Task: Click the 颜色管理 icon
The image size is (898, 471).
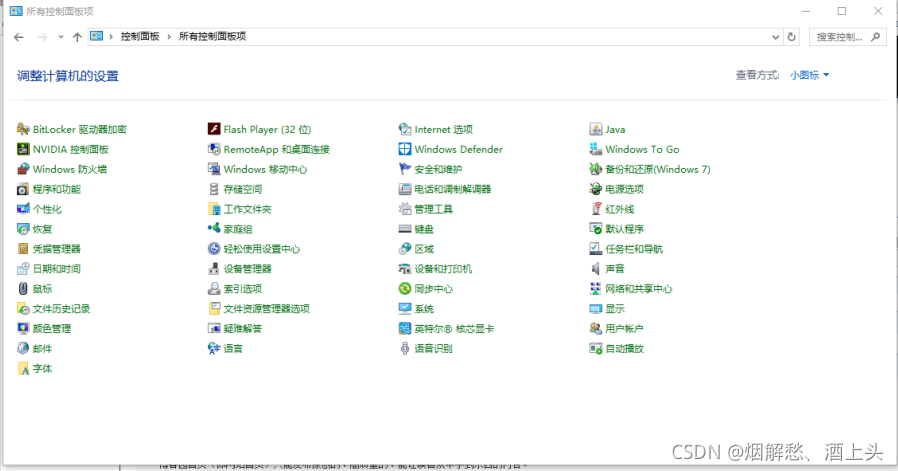Action: click(x=23, y=328)
